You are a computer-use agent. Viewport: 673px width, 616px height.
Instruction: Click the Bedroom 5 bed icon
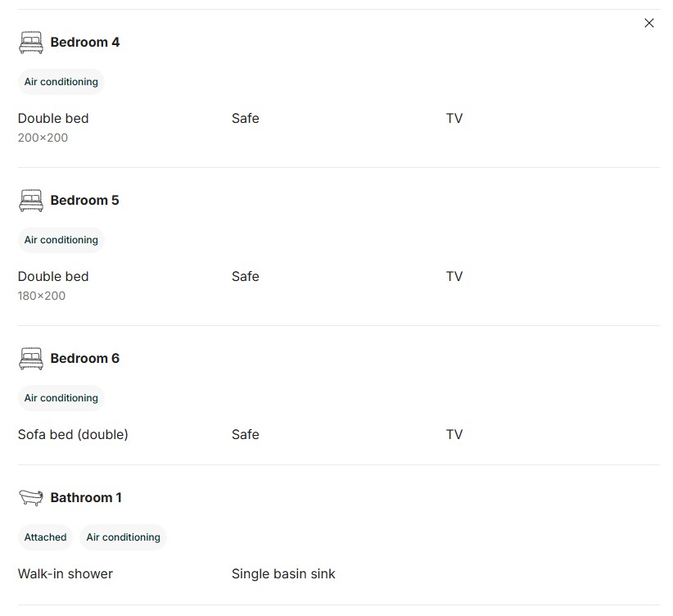coord(31,201)
